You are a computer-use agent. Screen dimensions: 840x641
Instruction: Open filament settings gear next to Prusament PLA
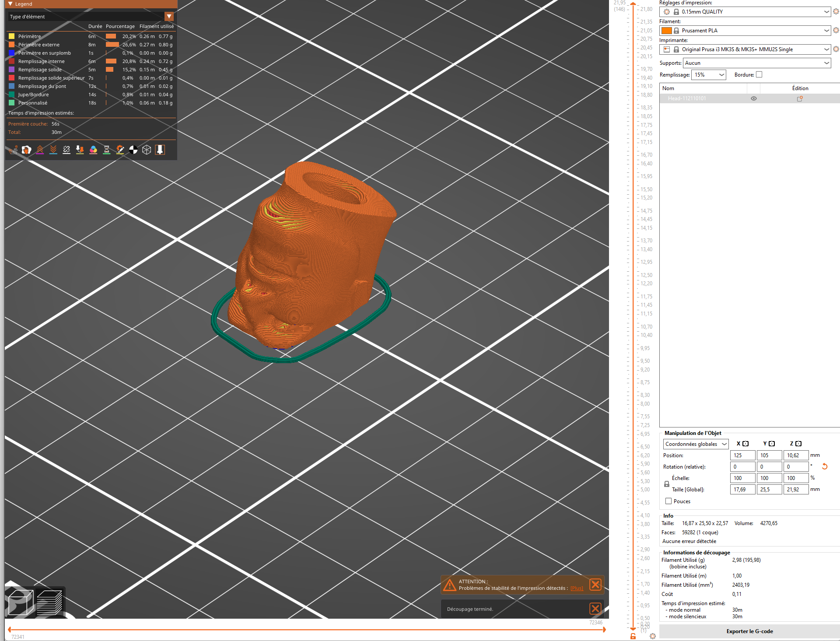click(836, 31)
